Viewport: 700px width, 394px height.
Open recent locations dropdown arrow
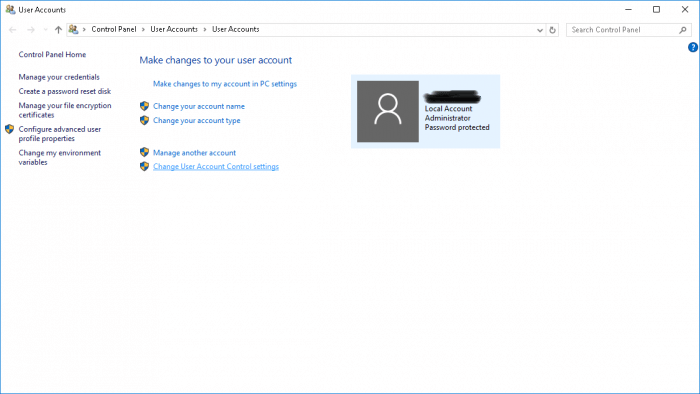[x=45, y=30]
